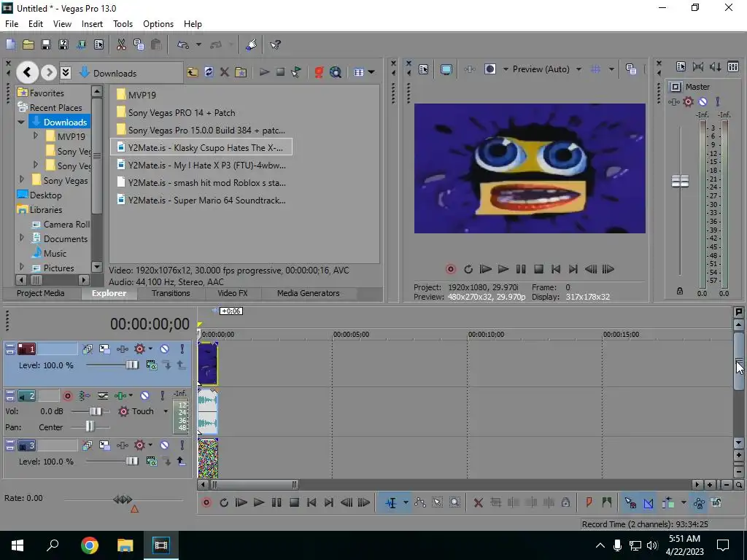The image size is (747, 560).
Task: Go back in Explorer with Back arrow
Action: pyautogui.click(x=27, y=72)
